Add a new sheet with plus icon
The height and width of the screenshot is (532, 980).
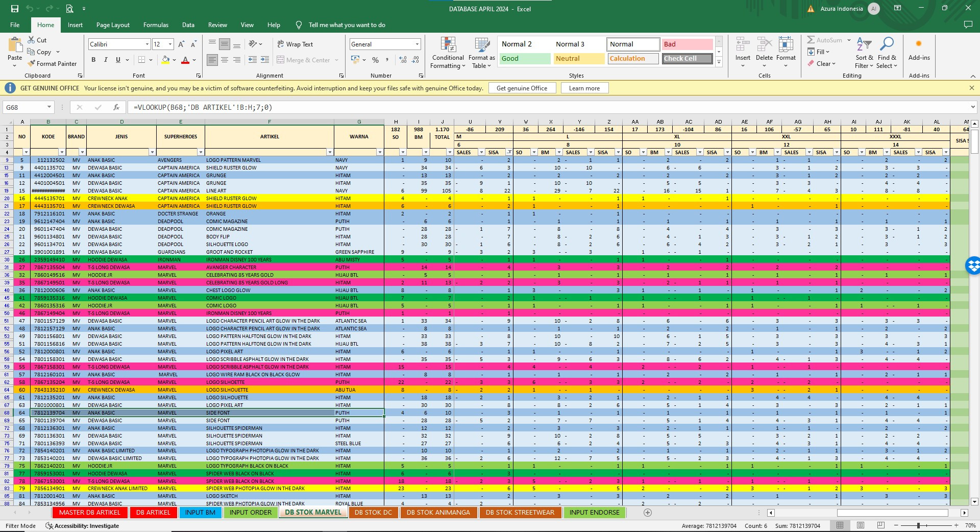(x=647, y=513)
